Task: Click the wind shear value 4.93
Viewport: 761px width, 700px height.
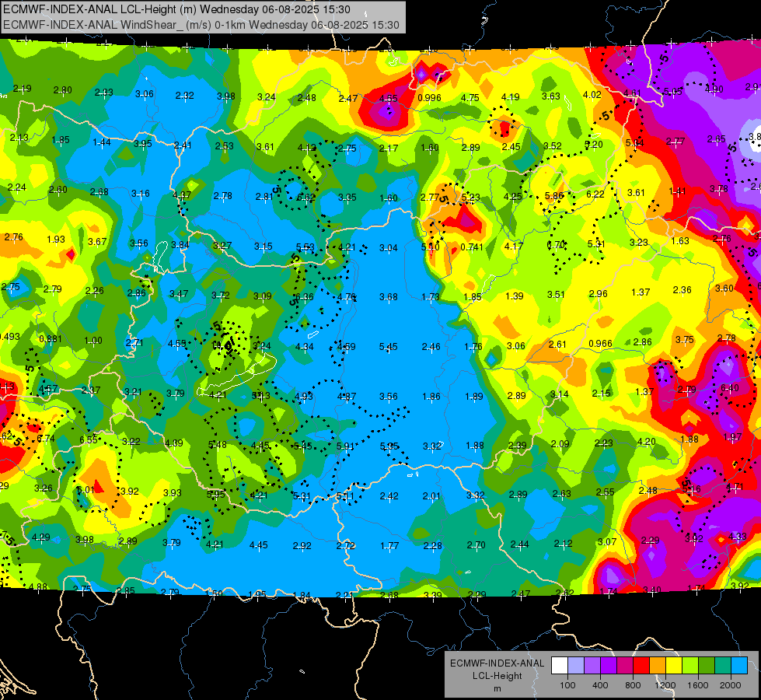Action: (x=304, y=396)
